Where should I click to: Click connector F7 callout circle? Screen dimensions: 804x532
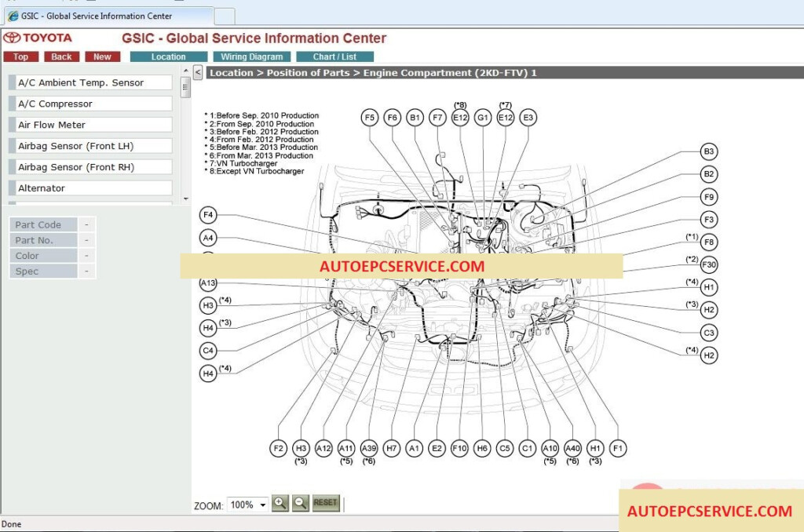click(437, 118)
